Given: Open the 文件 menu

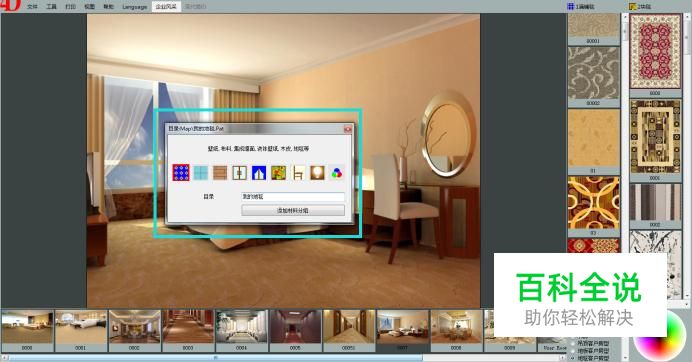Looking at the screenshot, I should tap(32, 7).
